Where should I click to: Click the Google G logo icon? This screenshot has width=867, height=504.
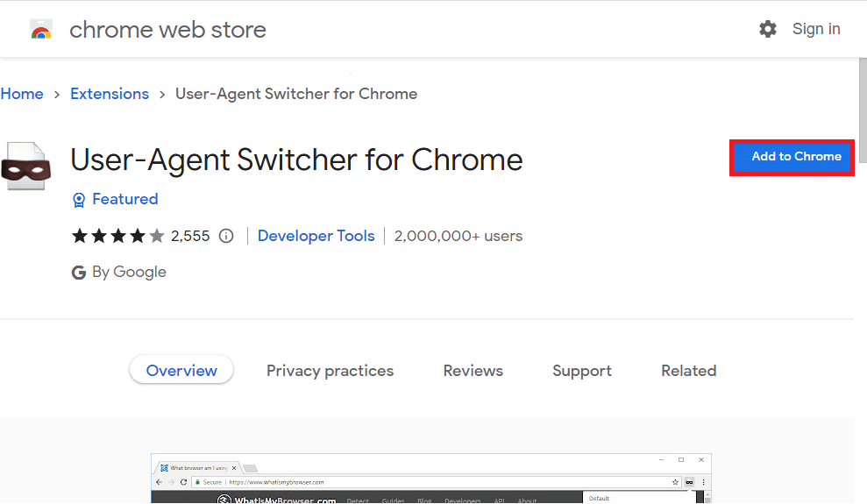coord(79,273)
